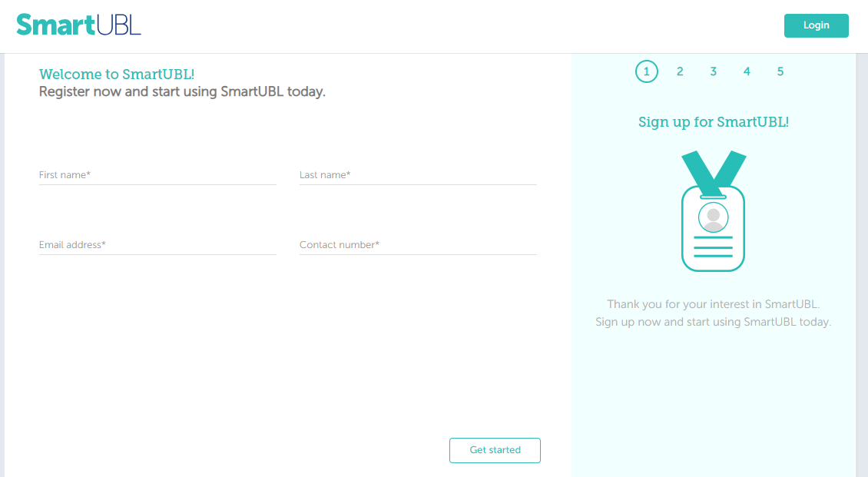Focus the Contact number field
The width and height of the screenshot is (868, 477).
[418, 245]
